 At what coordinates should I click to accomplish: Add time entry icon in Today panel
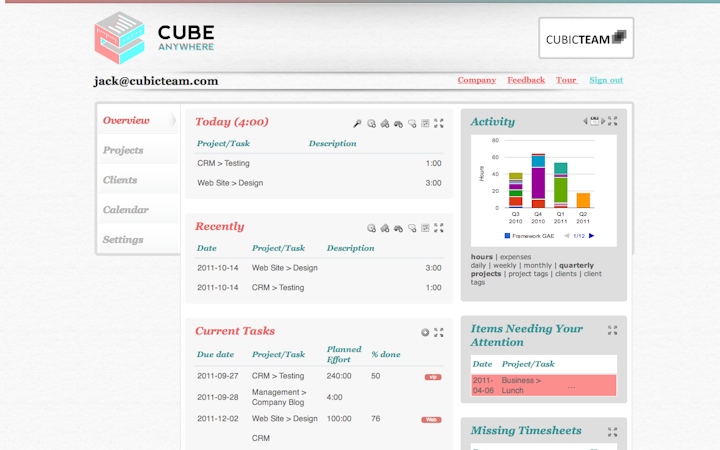tap(371, 124)
